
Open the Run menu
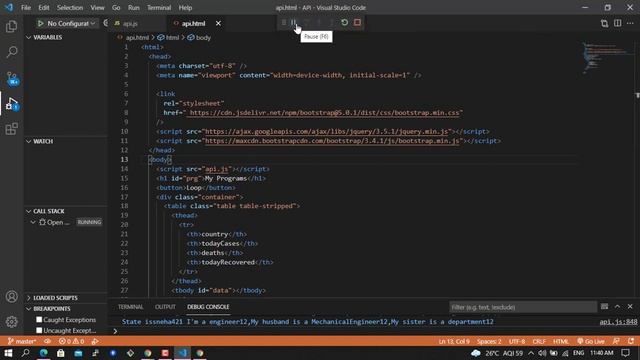tap(133, 8)
